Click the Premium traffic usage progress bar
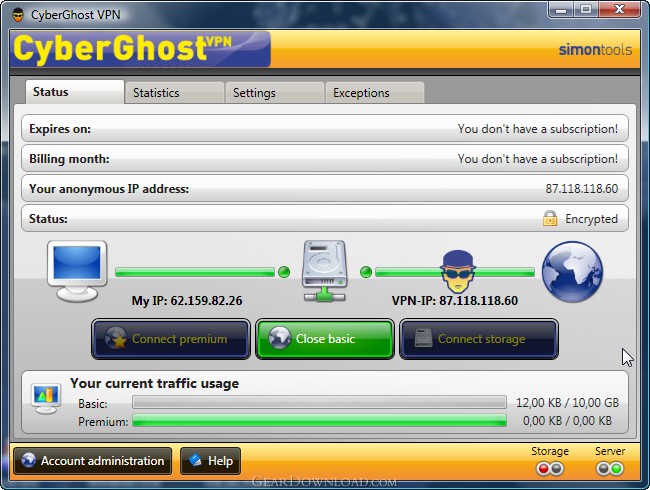Image resolution: width=650 pixels, height=490 pixels. 319,420
